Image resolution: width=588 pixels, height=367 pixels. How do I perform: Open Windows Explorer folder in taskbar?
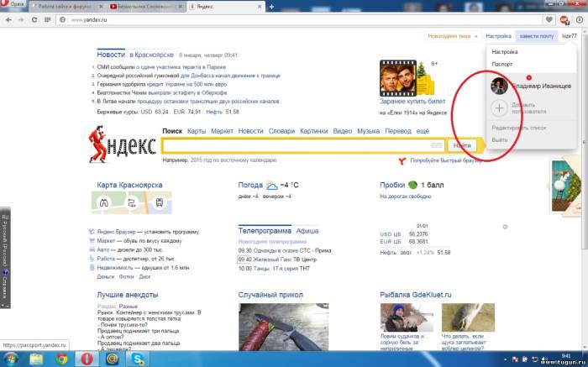coord(36,359)
